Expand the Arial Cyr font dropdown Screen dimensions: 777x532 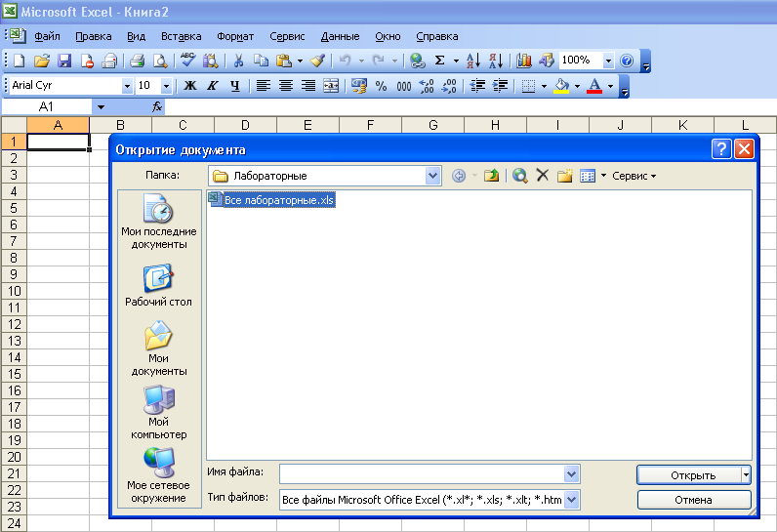pos(127,86)
